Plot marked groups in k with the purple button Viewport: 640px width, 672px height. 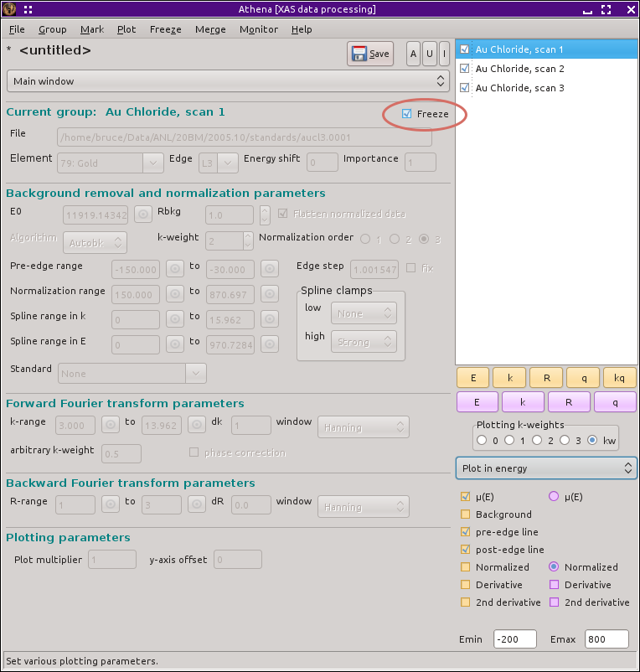523,402
